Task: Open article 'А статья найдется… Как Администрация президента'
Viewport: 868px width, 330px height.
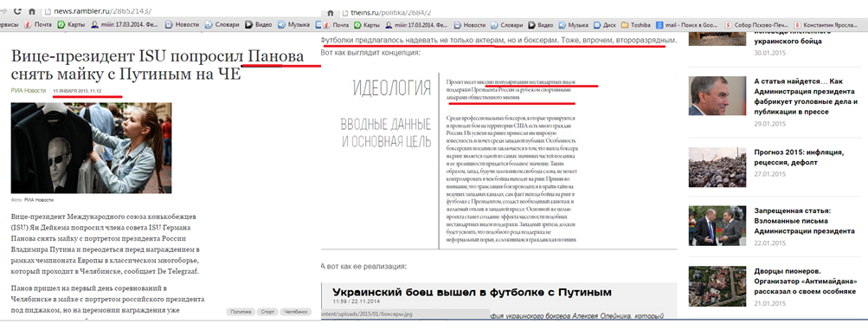Action: (x=806, y=96)
